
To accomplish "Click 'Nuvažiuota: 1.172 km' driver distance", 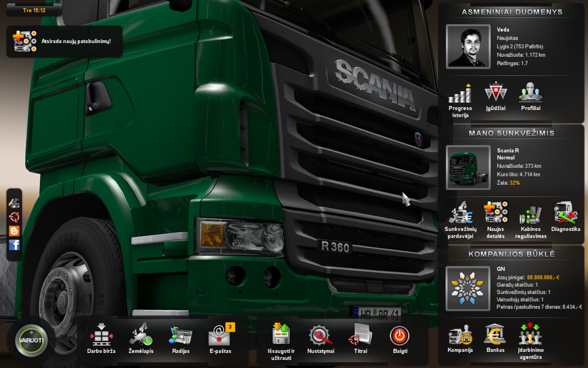I will 521,55.
